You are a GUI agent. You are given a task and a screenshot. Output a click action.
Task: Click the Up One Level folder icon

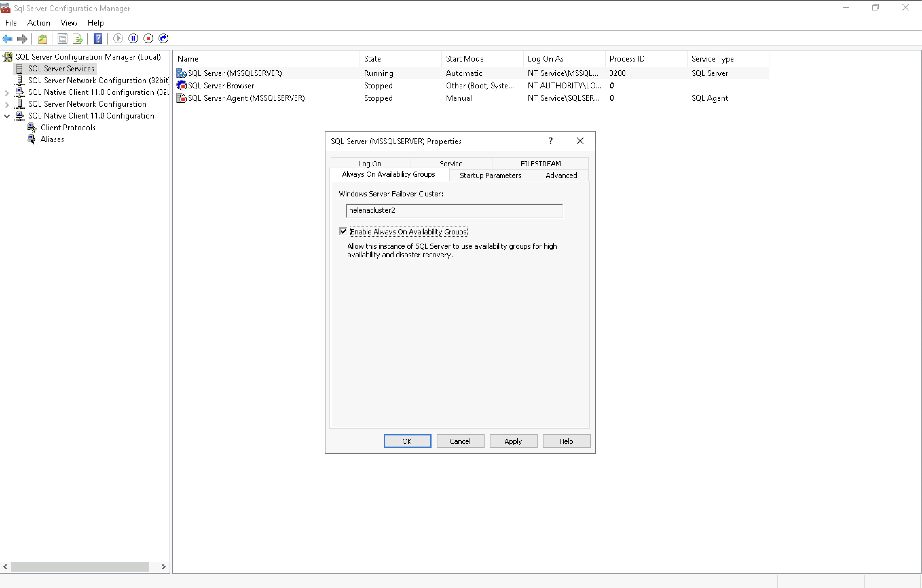pos(43,38)
